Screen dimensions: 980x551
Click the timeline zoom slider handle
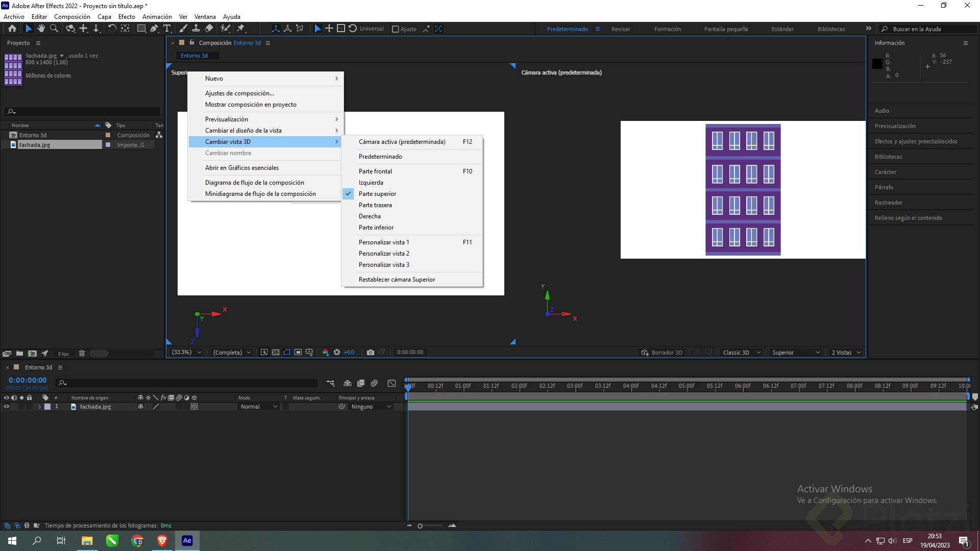[420, 526]
